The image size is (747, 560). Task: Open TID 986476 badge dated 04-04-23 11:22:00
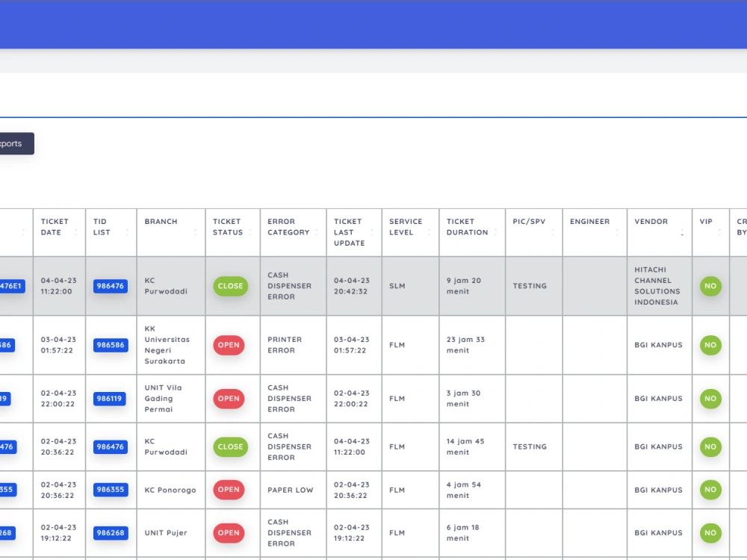click(x=111, y=286)
